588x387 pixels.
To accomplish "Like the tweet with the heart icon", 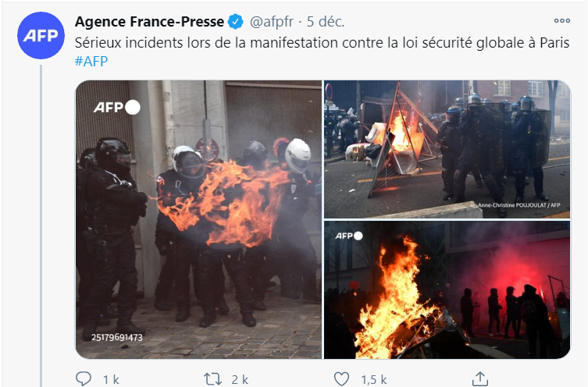I will [341, 379].
